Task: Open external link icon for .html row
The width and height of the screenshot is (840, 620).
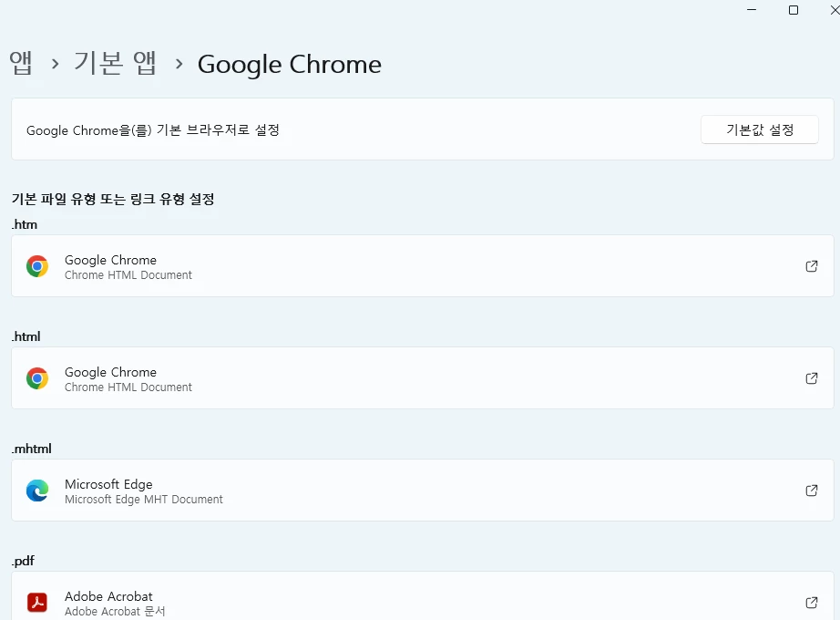Action: pyautogui.click(x=812, y=378)
